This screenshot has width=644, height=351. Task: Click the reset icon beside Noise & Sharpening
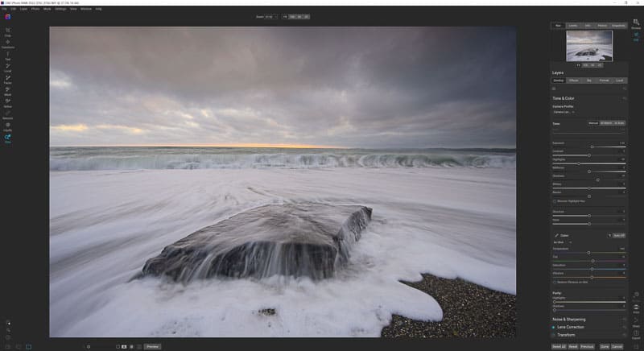click(x=625, y=320)
